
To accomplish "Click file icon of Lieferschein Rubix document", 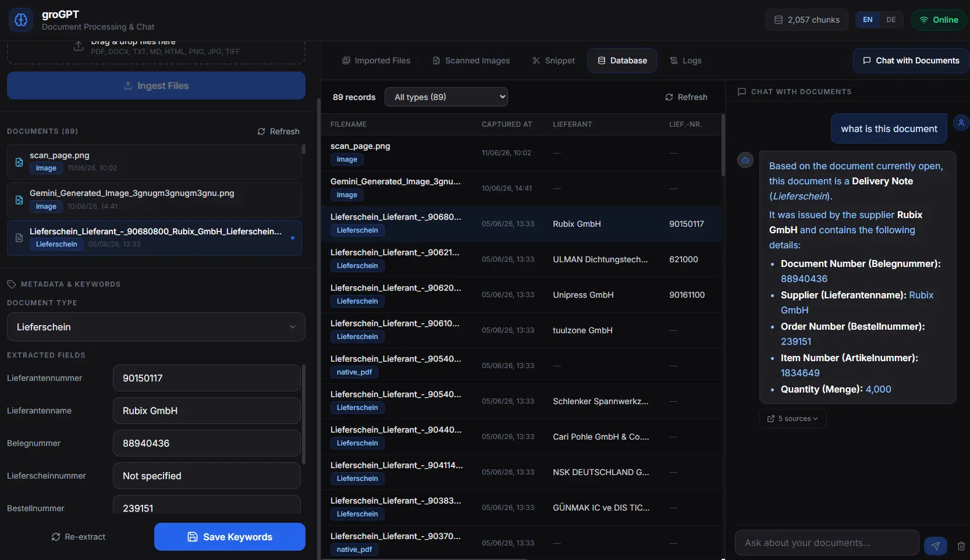I will (19, 238).
